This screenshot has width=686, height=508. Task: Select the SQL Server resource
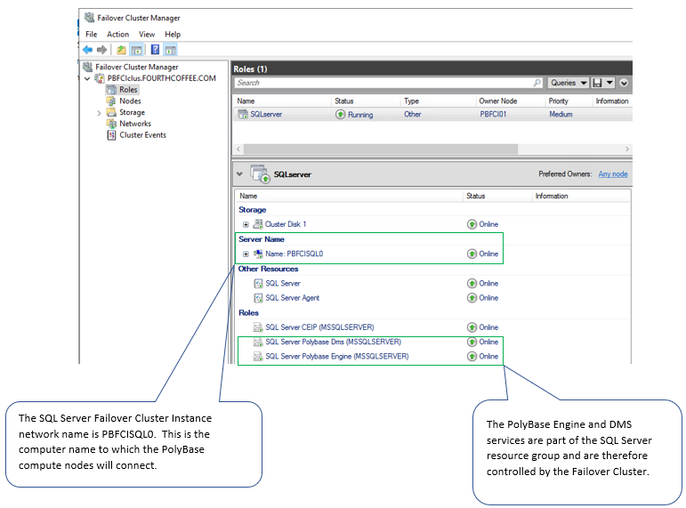click(283, 284)
